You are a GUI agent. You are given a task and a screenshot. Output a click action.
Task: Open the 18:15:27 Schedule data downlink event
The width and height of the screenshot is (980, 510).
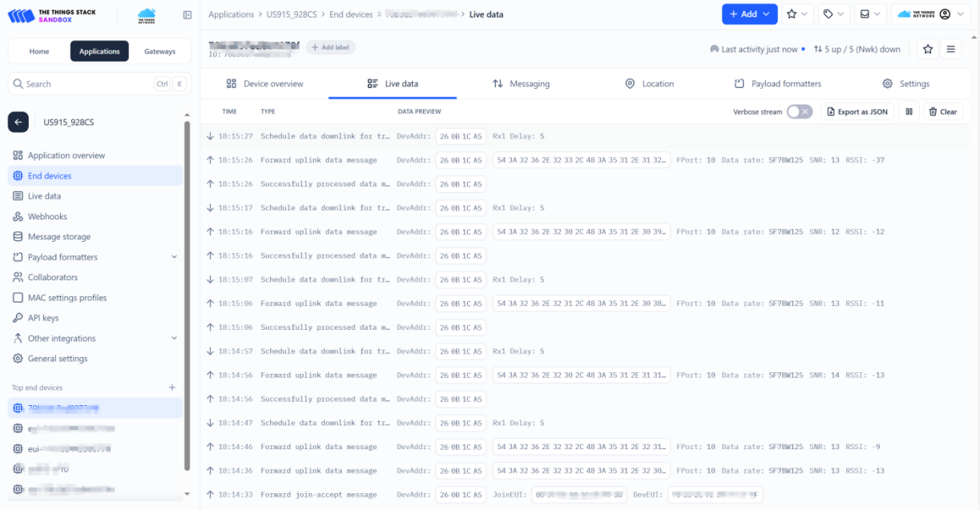(x=585, y=136)
